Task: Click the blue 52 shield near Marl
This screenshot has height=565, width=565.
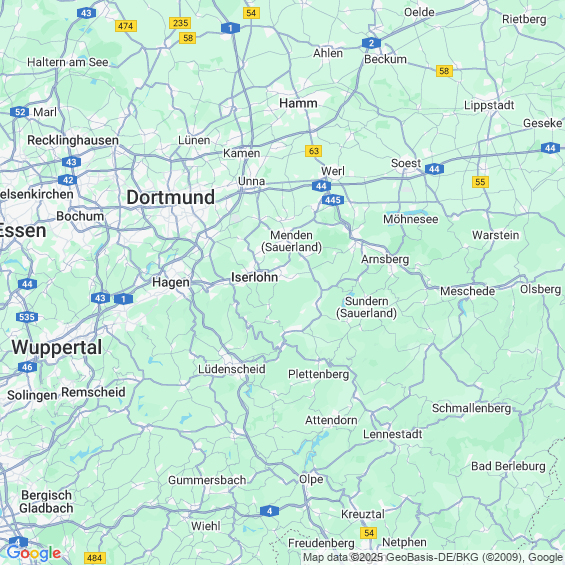Action: tap(19, 112)
